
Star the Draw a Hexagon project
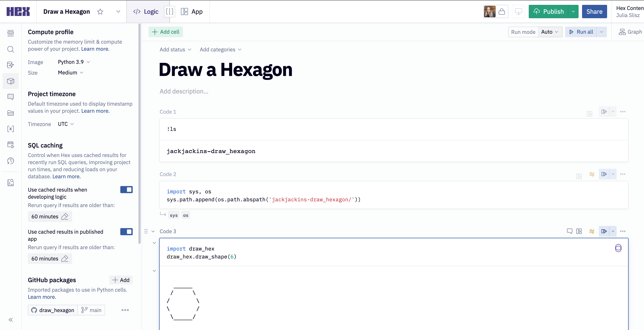[100, 12]
